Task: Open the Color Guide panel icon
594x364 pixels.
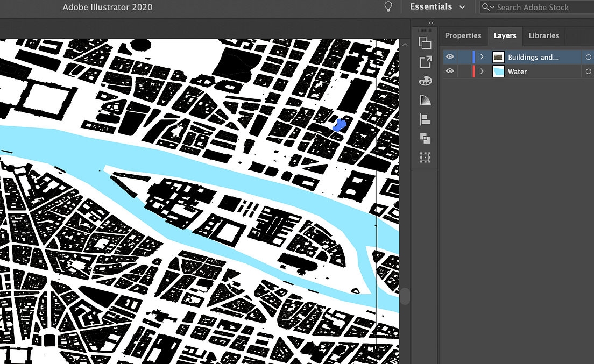Action: (425, 99)
